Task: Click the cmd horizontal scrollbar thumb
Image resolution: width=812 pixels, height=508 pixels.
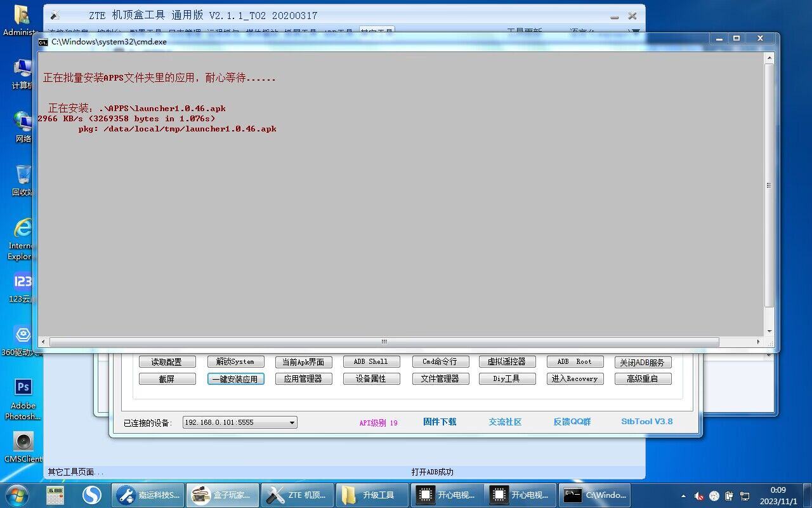Action: click(384, 342)
